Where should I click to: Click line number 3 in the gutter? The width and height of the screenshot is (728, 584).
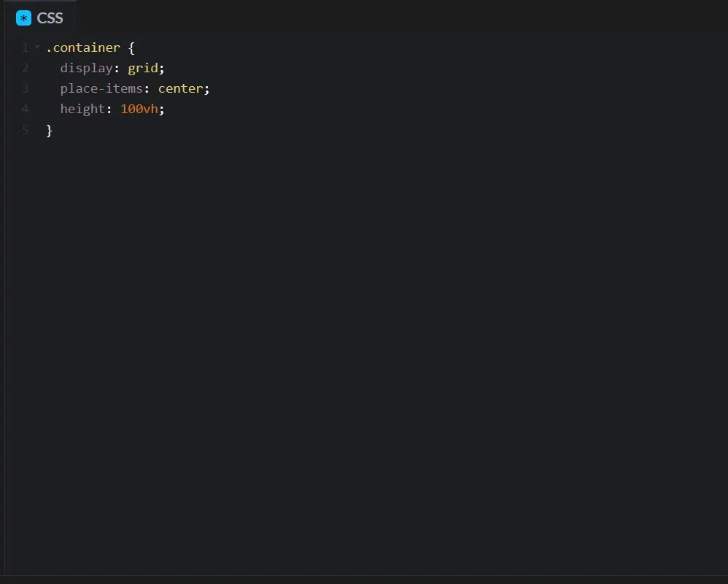(x=25, y=88)
